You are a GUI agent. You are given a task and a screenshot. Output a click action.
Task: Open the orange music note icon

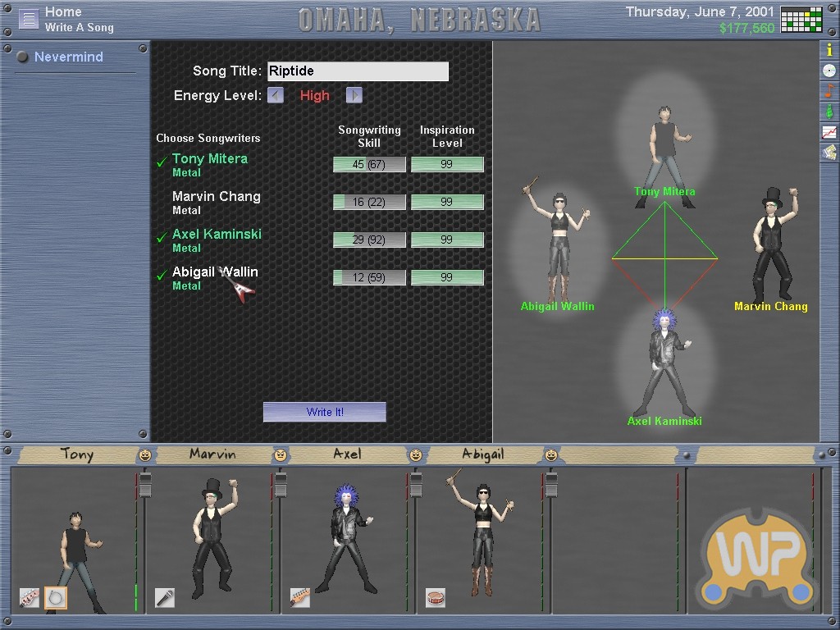pos(829,90)
